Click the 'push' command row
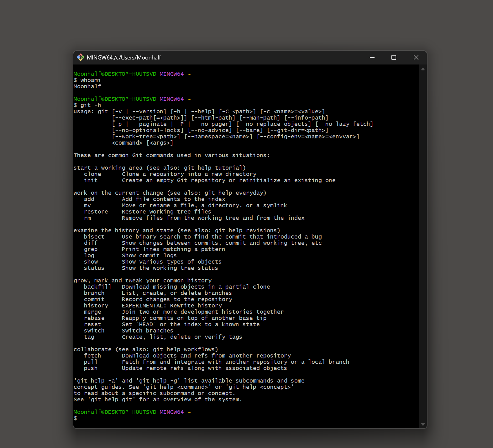Screen dimensions: 493x448 coord(186,368)
